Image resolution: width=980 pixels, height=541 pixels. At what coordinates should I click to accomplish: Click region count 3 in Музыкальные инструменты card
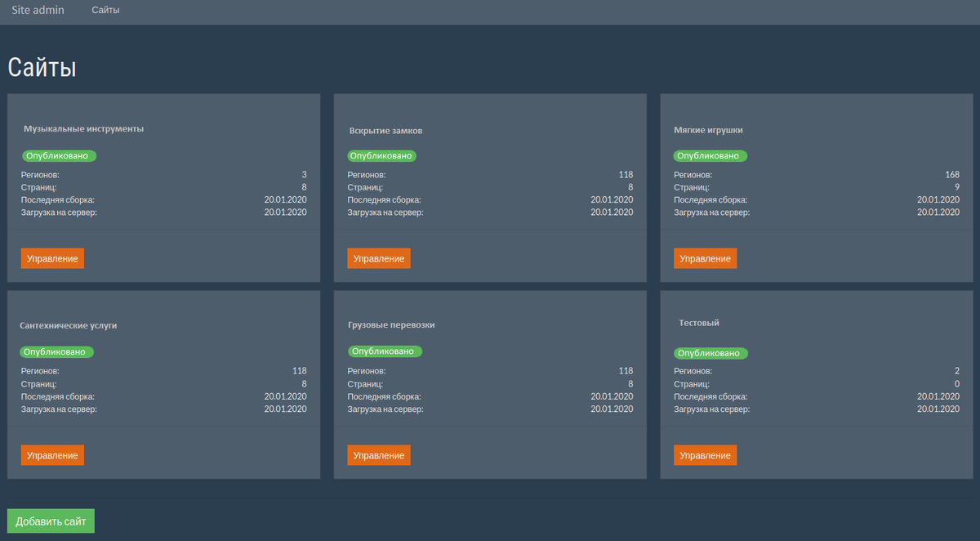coord(304,175)
